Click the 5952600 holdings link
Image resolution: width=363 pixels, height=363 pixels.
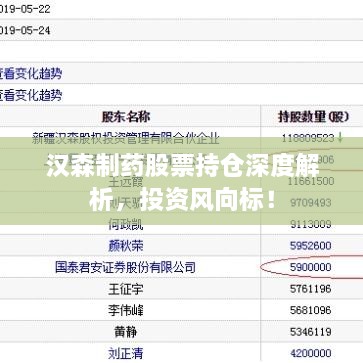311,246
